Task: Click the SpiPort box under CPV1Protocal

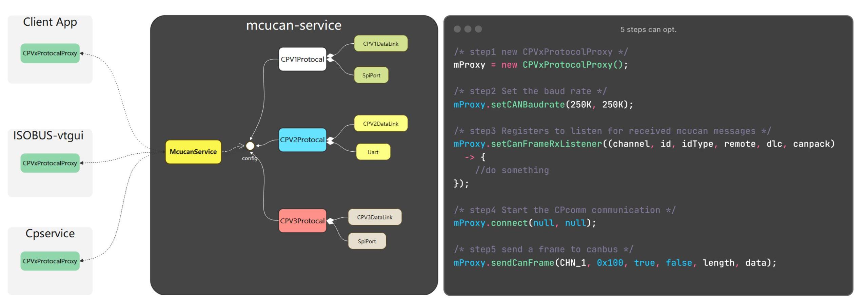Action: 371,75
